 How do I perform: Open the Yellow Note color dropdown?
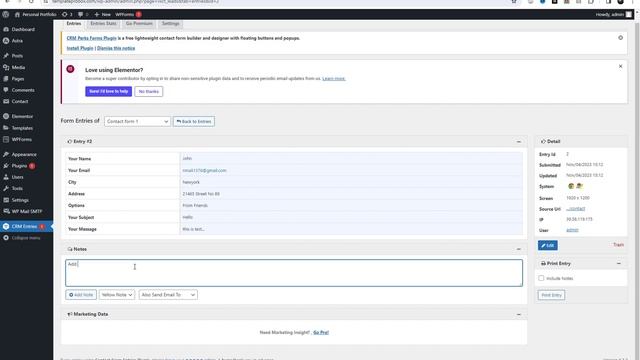coord(117,295)
